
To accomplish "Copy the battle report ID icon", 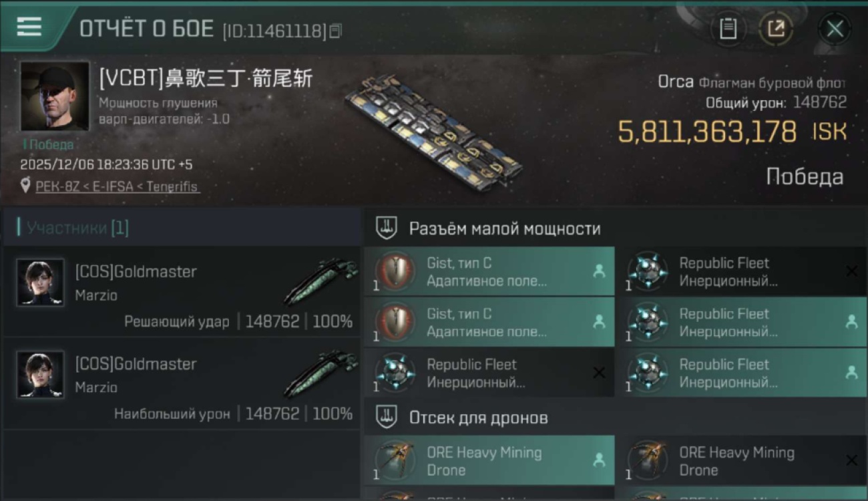I will (336, 31).
